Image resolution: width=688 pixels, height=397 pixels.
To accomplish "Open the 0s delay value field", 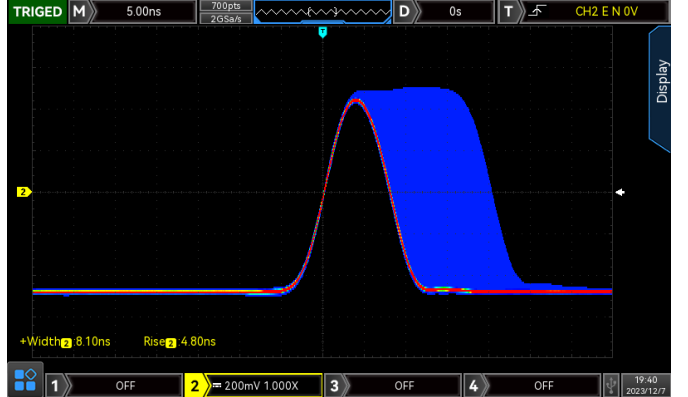I will click(455, 11).
